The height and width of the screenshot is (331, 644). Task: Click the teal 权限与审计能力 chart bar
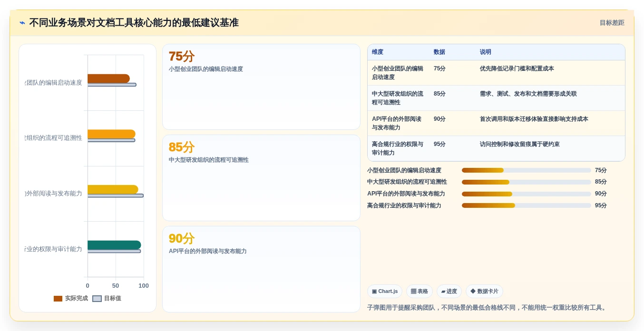tap(114, 245)
